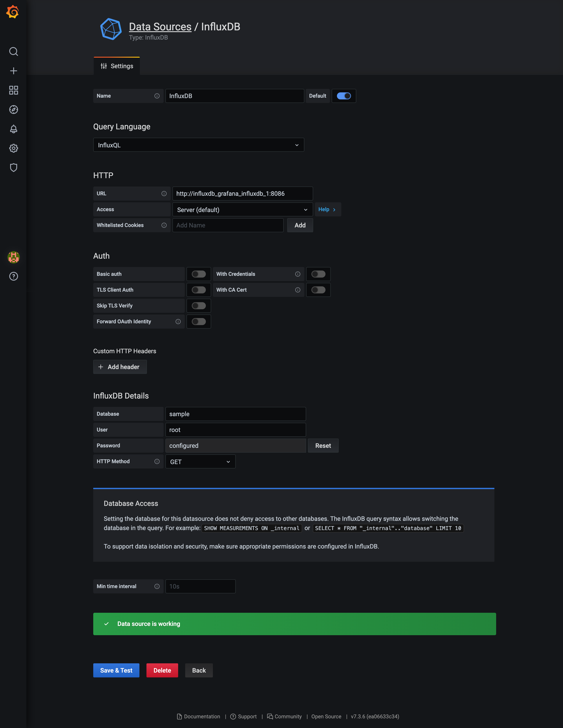The width and height of the screenshot is (563, 728).
Task: Toggle the Default data source switch
Action: pyautogui.click(x=344, y=96)
